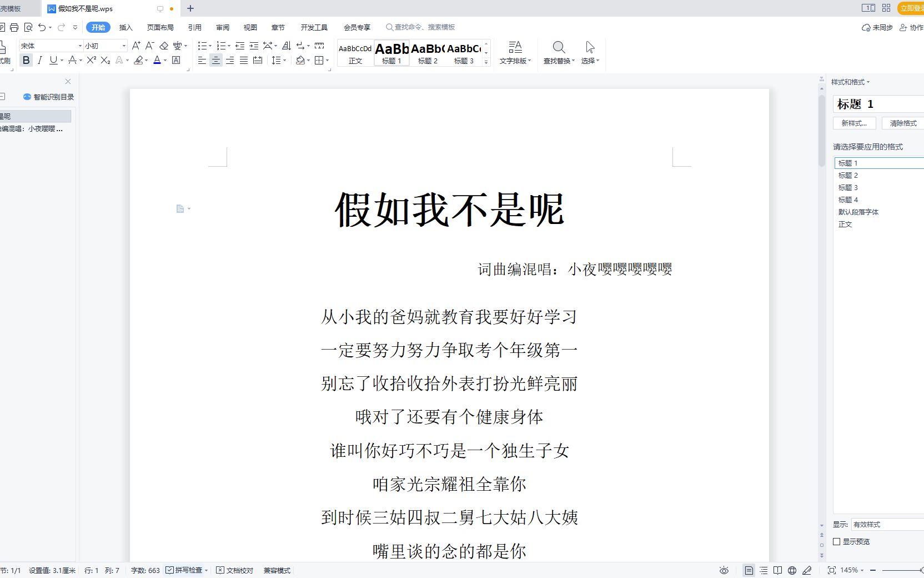Click the Undo arrow icon
The height and width of the screenshot is (578, 924).
[42, 27]
